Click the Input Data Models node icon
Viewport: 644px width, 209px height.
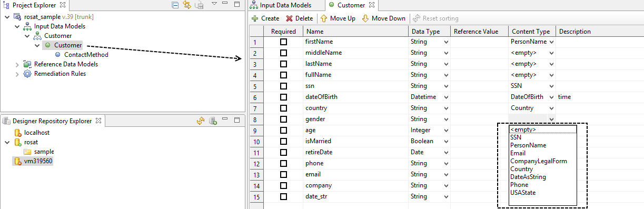27,26
